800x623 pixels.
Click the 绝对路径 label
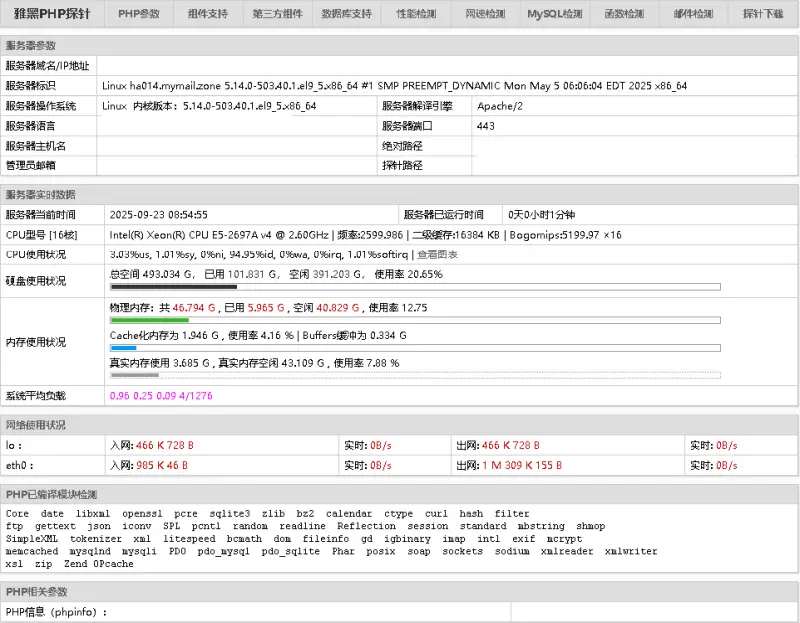pyautogui.click(x=402, y=146)
